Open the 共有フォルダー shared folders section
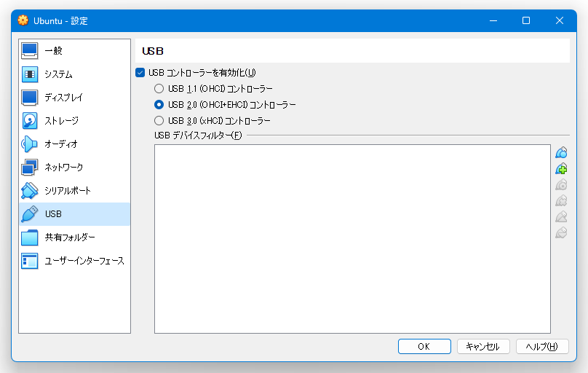 click(x=75, y=237)
